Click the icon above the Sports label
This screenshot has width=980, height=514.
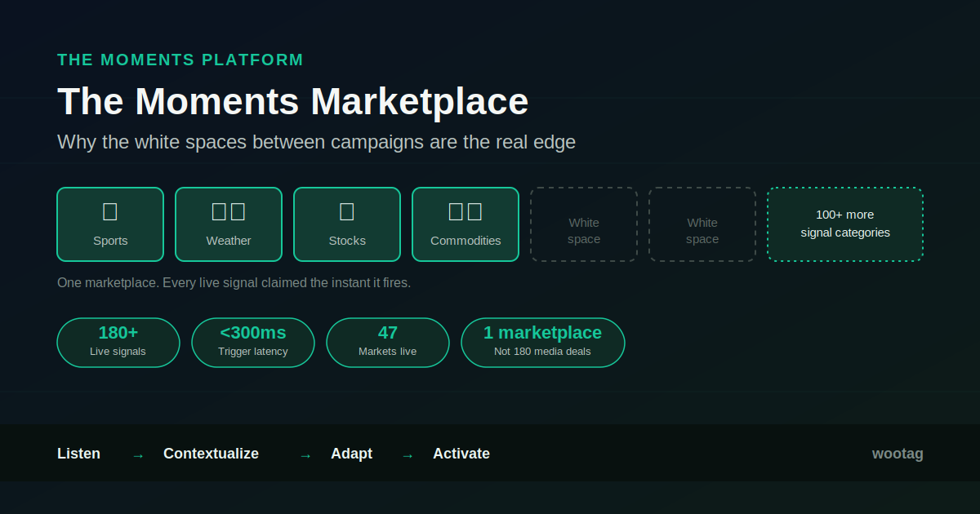pyautogui.click(x=110, y=211)
